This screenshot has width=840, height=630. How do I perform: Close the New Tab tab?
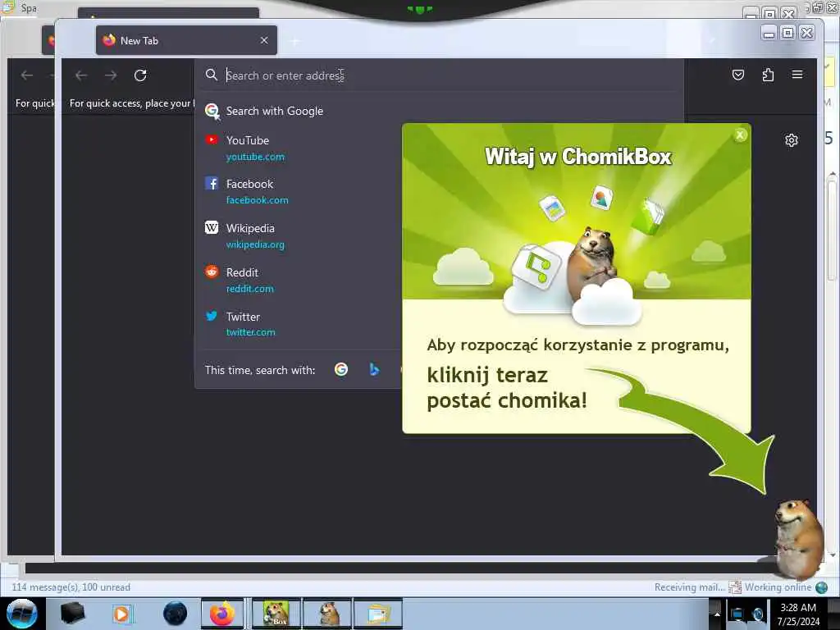(264, 40)
